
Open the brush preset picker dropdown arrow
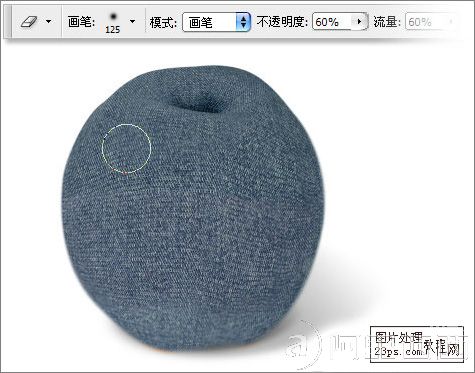tap(132, 22)
